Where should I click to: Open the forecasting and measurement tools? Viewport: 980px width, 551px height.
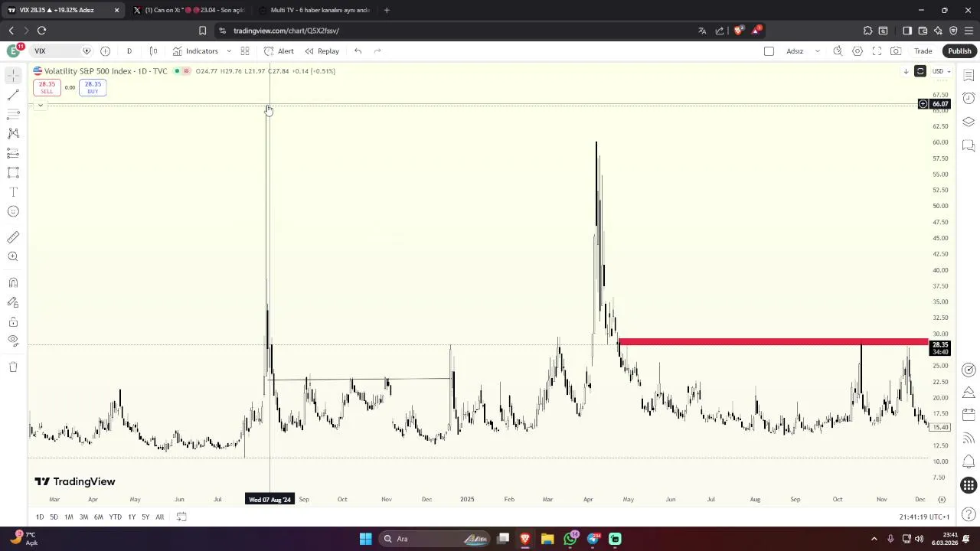click(13, 153)
